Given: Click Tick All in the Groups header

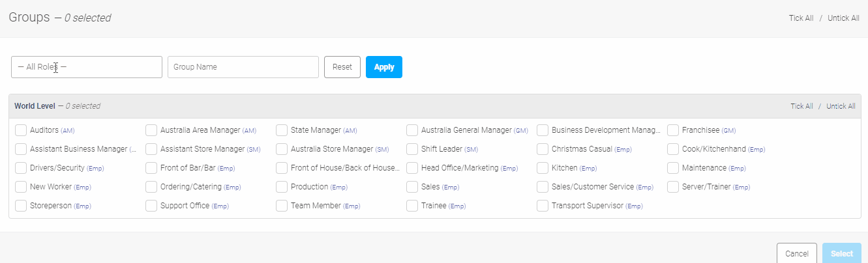Looking at the screenshot, I should tap(801, 18).
